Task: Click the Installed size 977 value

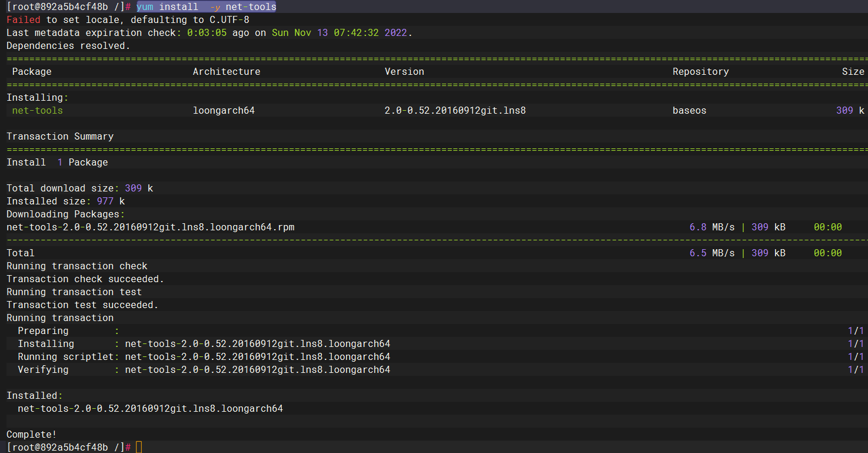Action: coord(105,201)
